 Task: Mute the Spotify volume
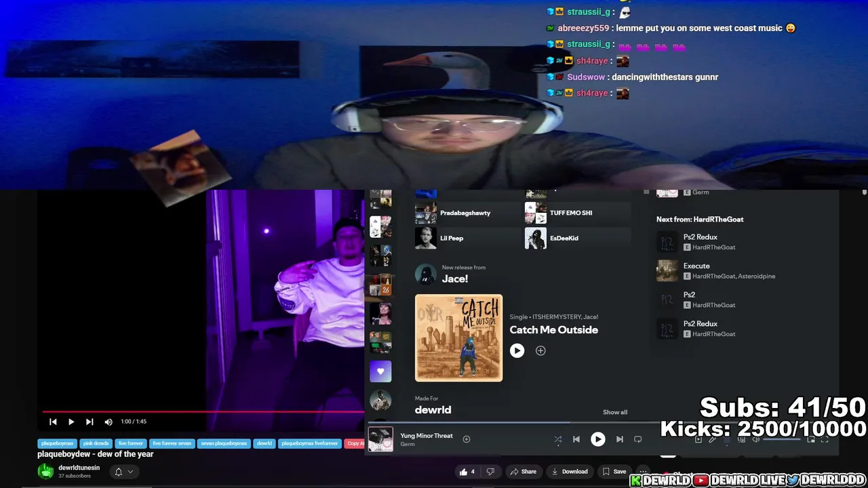[755, 439]
